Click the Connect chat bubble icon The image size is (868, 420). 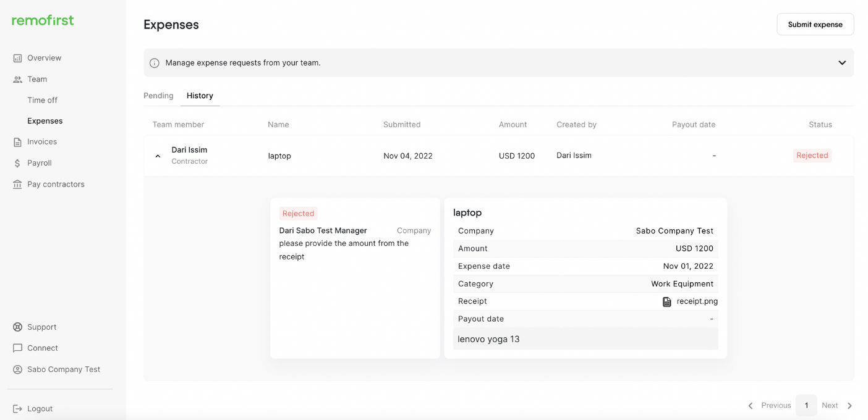pyautogui.click(x=17, y=348)
